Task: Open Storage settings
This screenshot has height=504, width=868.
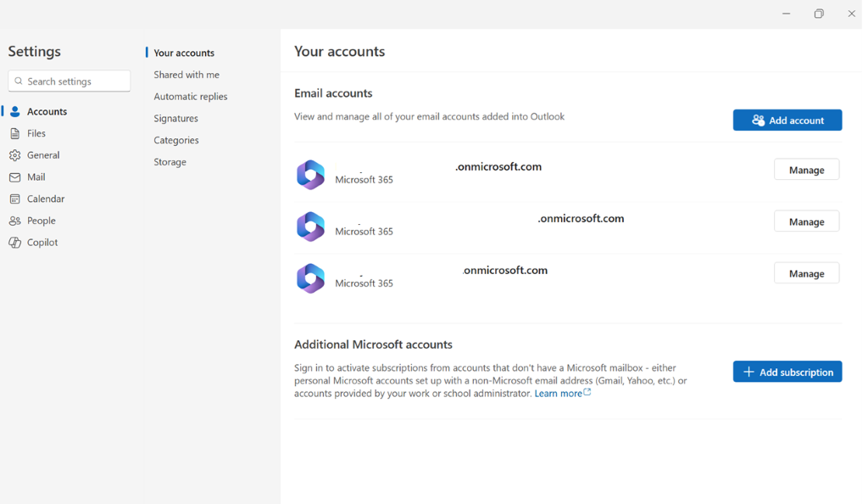Action: 170,162
